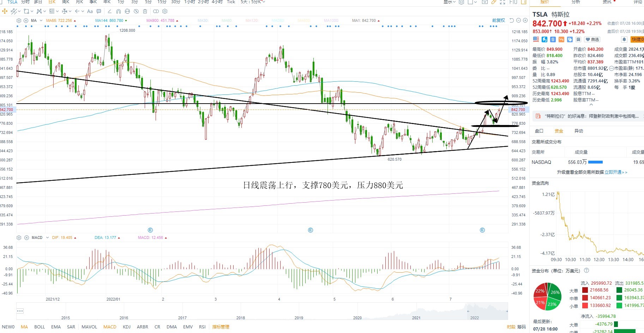Image resolution: width=644 pixels, height=333 pixels.
Task: Click the three-dots timeline options button
Action: click(20, 311)
